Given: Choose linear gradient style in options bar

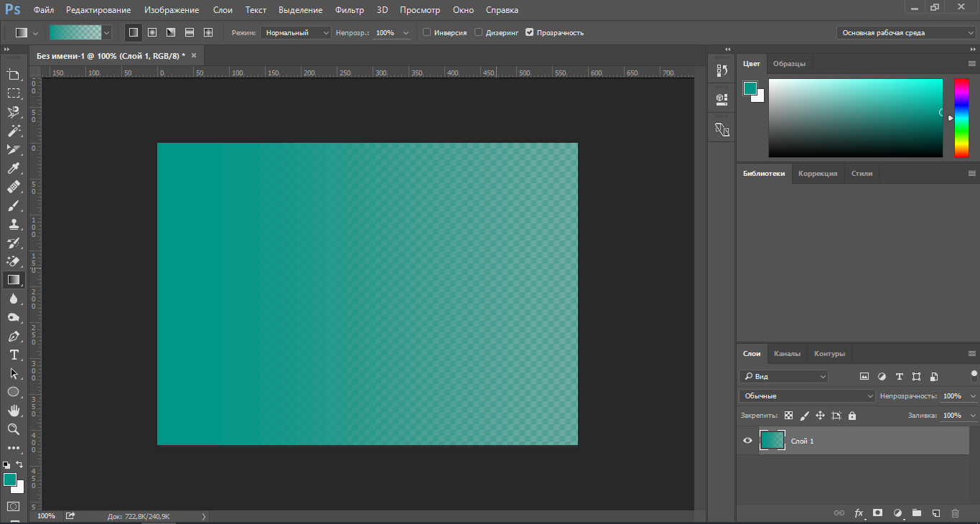Looking at the screenshot, I should click(133, 32).
